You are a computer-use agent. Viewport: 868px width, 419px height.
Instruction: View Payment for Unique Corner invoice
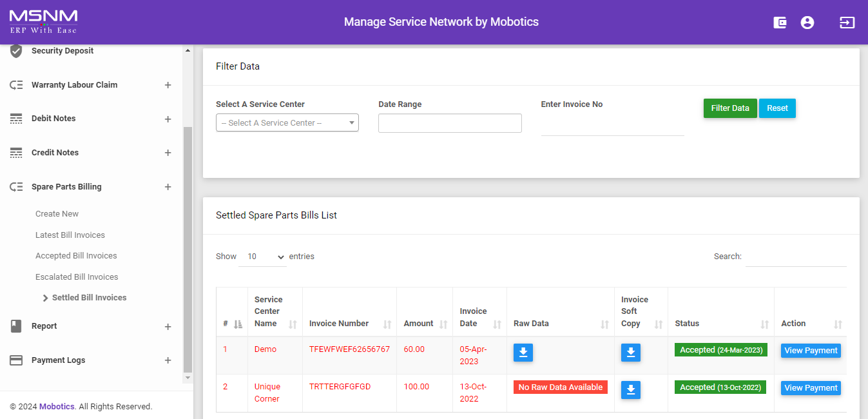811,388
